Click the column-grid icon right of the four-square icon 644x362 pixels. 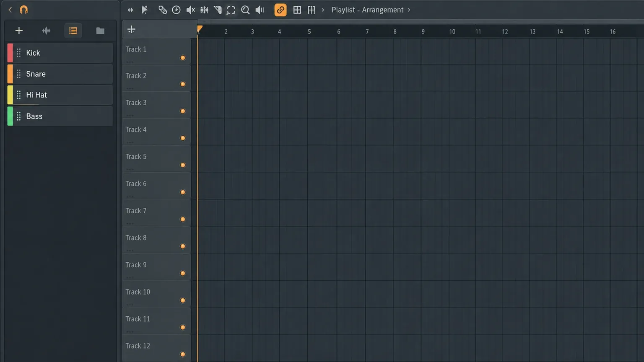click(311, 10)
